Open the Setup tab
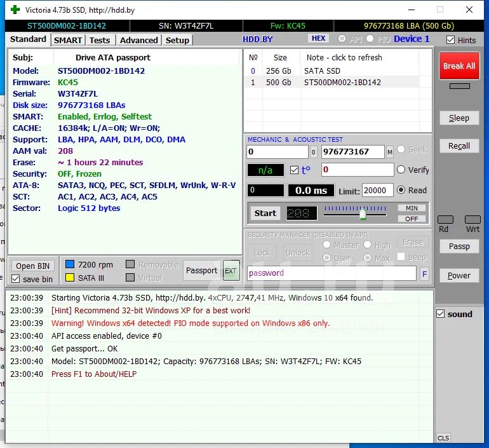The width and height of the screenshot is (489, 448). (x=177, y=40)
